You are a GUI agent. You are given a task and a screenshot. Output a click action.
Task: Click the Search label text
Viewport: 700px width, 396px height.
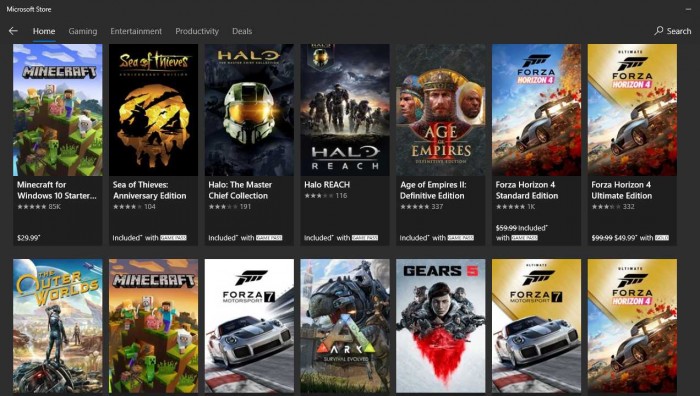click(x=679, y=31)
